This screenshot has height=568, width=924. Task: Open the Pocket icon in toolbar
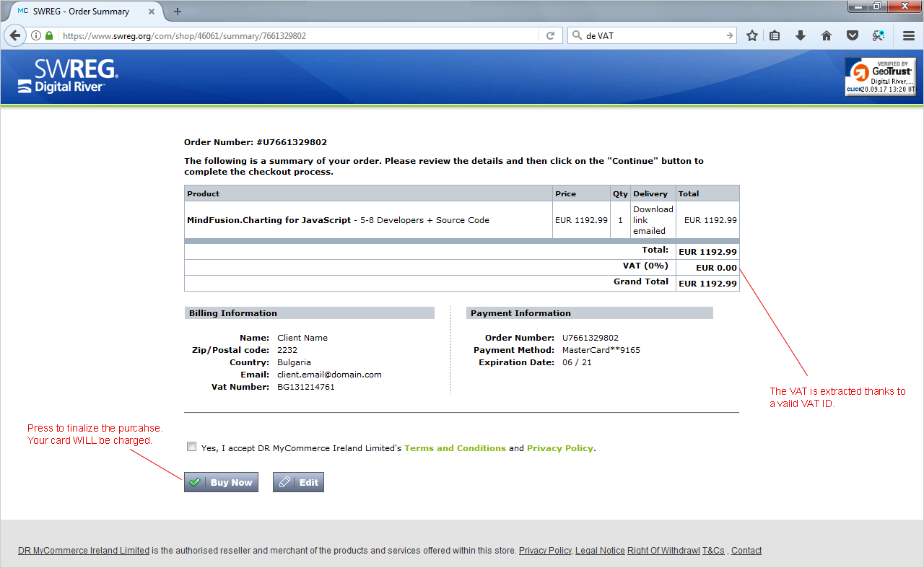(x=853, y=35)
